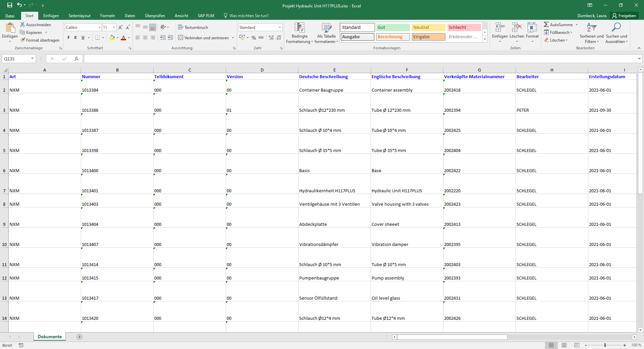
Task: Collapse the ribbon
Action: [639, 48]
